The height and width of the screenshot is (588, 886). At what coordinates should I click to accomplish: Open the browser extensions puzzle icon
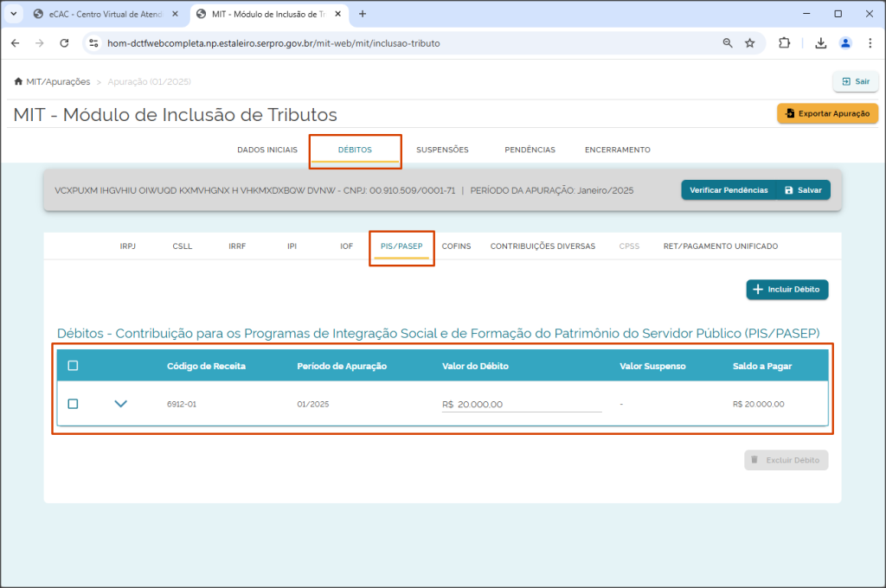[x=784, y=43]
